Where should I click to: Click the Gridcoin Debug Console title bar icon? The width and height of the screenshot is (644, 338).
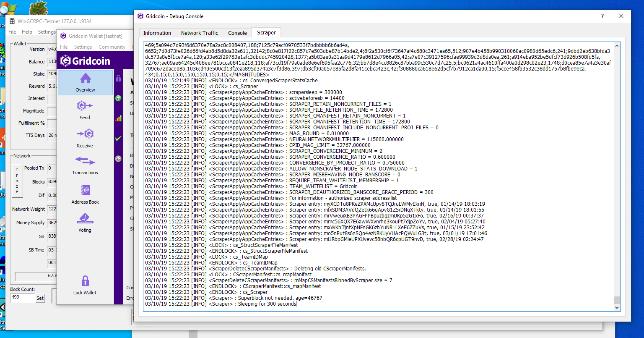(x=140, y=16)
